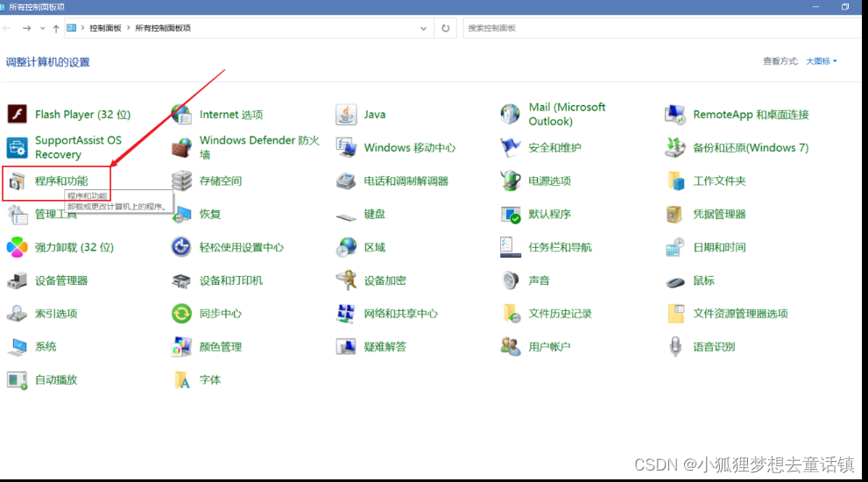868x482 pixels.
Task: Click the SupportAssist OS Recovery icon
Action: click(18, 147)
